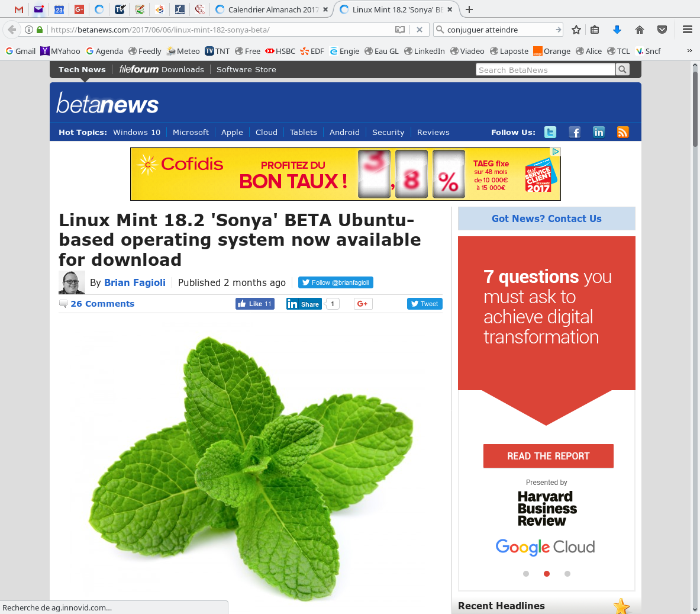This screenshot has height=614, width=700.
Task: Click READ THE REPORT button
Action: (548, 456)
